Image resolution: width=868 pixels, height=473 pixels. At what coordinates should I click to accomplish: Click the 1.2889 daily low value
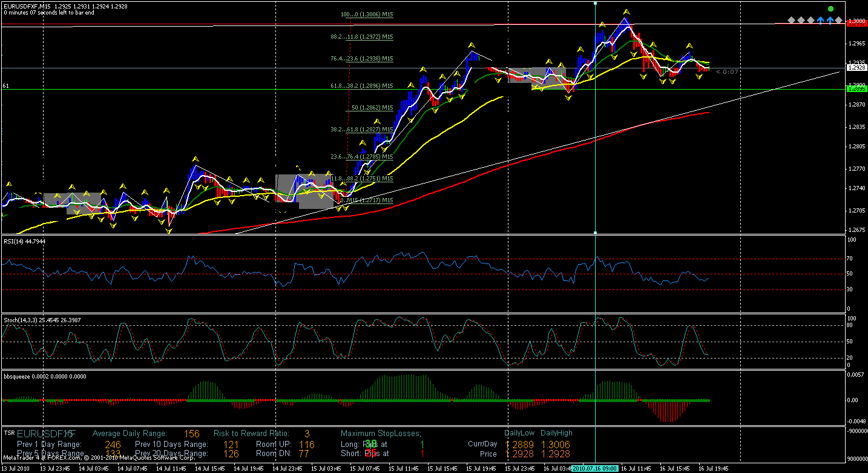519,445
